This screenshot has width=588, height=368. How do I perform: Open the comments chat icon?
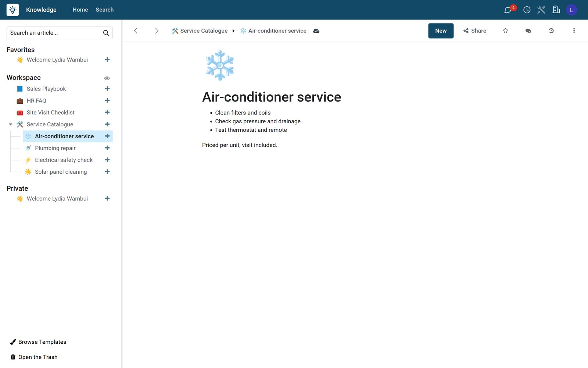tap(528, 31)
